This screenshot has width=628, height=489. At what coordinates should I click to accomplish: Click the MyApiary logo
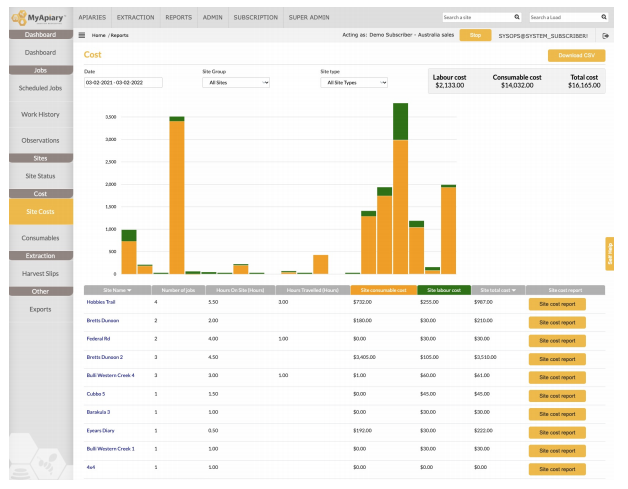pos(40,17)
